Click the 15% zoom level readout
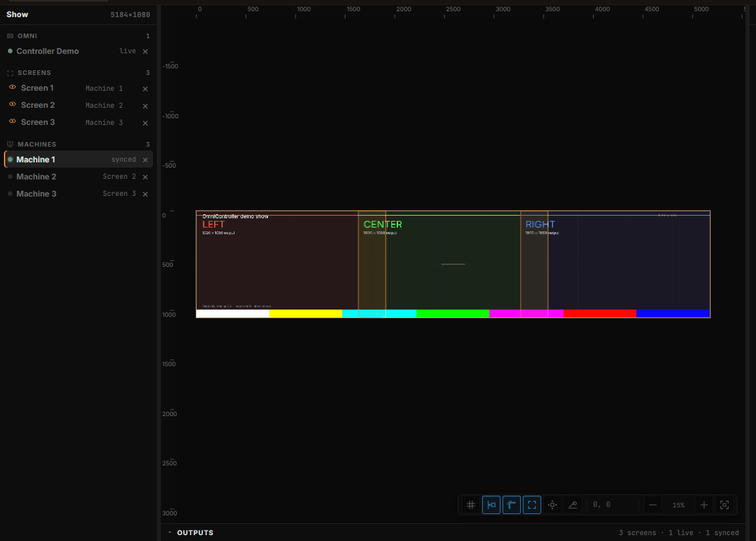The height and width of the screenshot is (541, 756). point(678,505)
